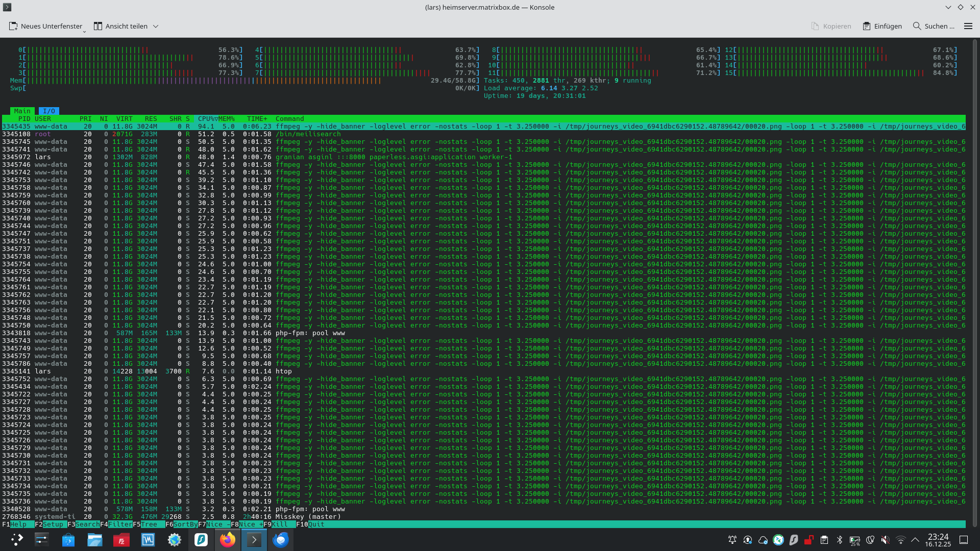980x551 pixels.
Task: Open the Suchen search tool
Action: pos(933,26)
